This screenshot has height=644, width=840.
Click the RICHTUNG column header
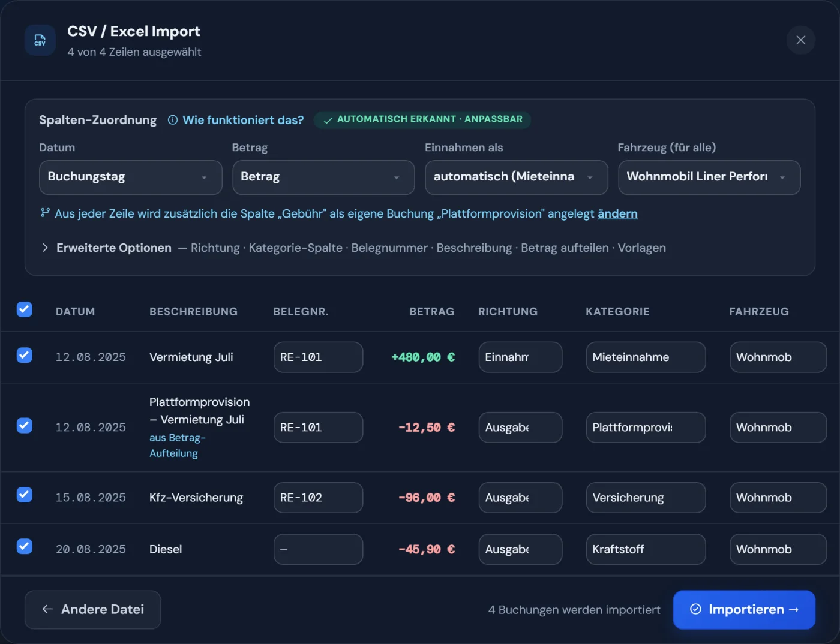508,312
